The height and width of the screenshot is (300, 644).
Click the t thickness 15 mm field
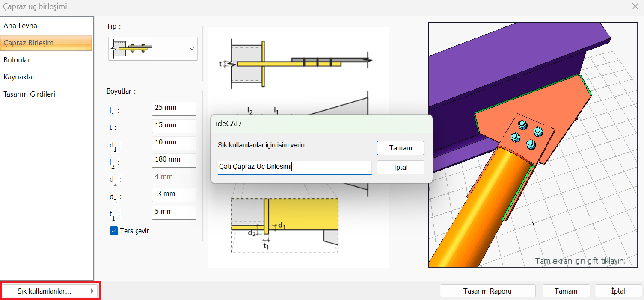click(174, 126)
